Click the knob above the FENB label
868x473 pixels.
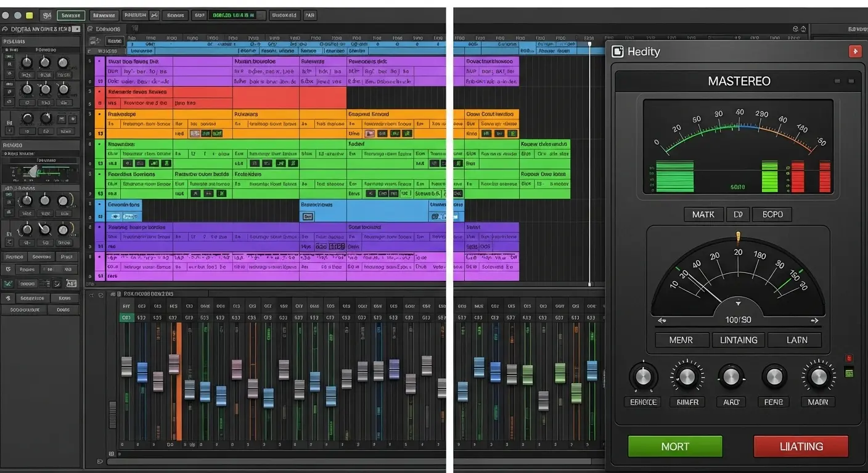(774, 376)
